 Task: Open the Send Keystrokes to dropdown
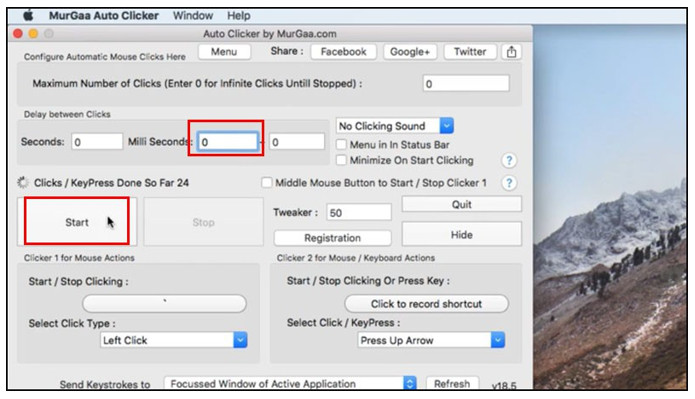[290, 383]
